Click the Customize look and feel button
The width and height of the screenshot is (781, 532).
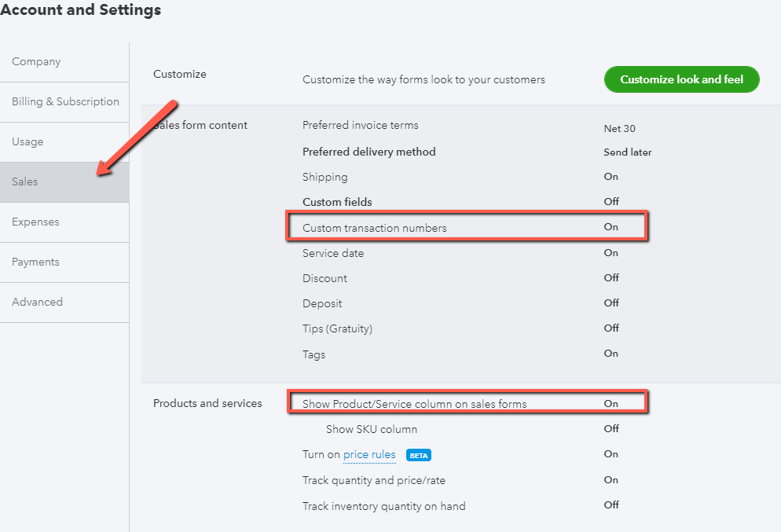click(680, 79)
